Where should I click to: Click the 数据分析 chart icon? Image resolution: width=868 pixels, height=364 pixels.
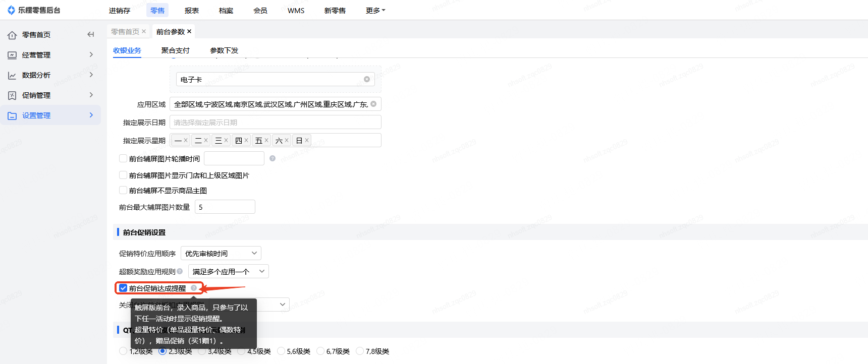(x=12, y=75)
